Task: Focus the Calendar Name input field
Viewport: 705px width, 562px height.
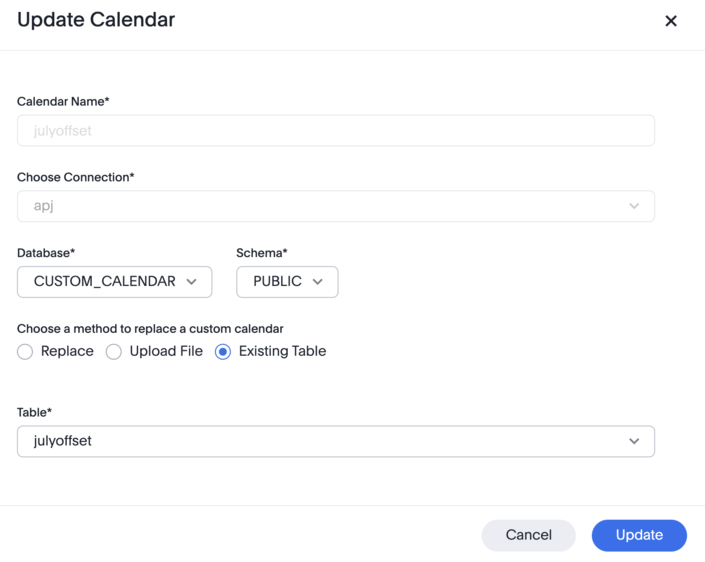Action: [x=335, y=131]
